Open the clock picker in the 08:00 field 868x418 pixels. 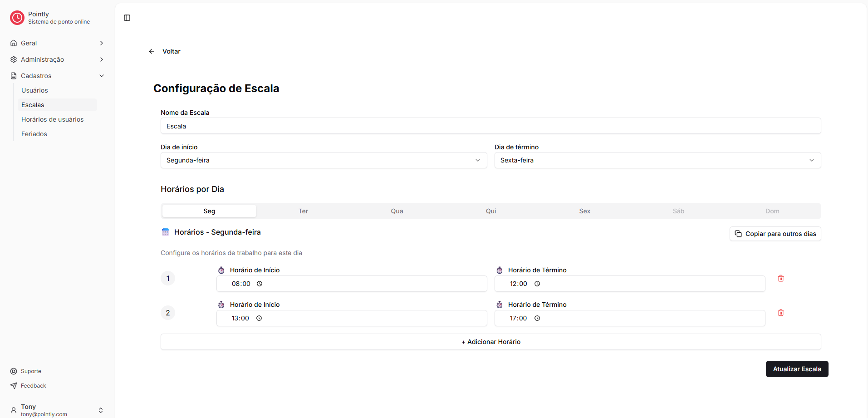tap(260, 283)
